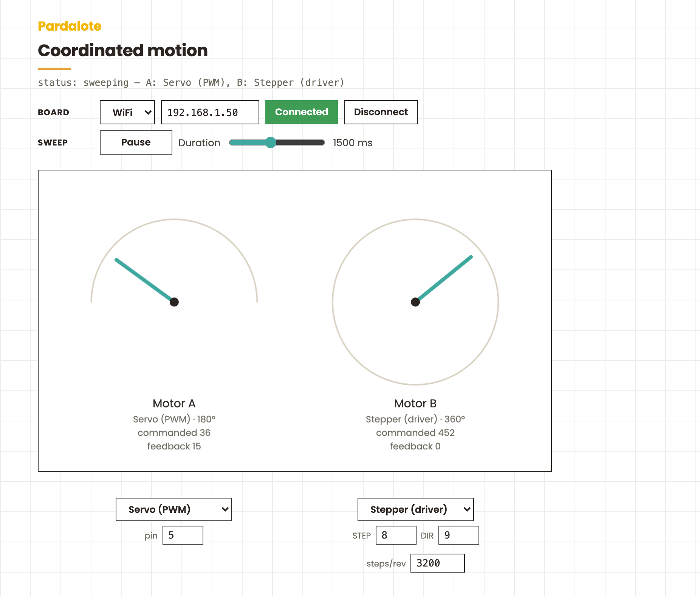Click the SWEEP row label
Image resolution: width=700 pixels, height=596 pixels.
click(x=53, y=142)
